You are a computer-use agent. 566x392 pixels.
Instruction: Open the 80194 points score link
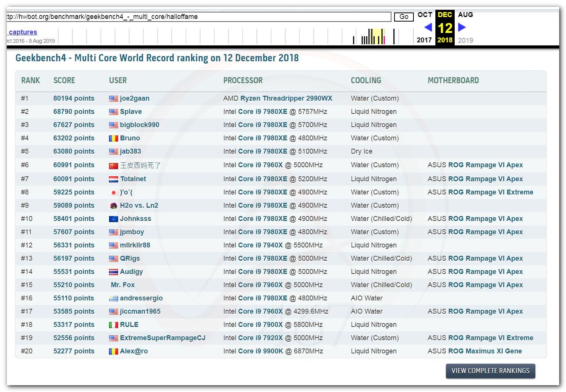[x=74, y=98]
